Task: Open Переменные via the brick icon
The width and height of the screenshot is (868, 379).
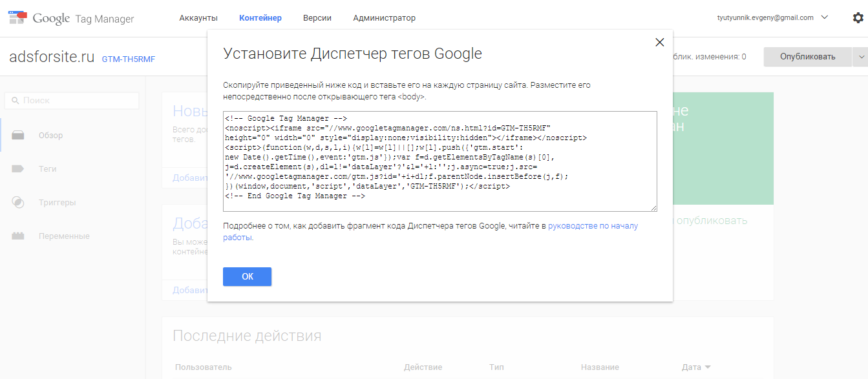Action: [x=18, y=236]
